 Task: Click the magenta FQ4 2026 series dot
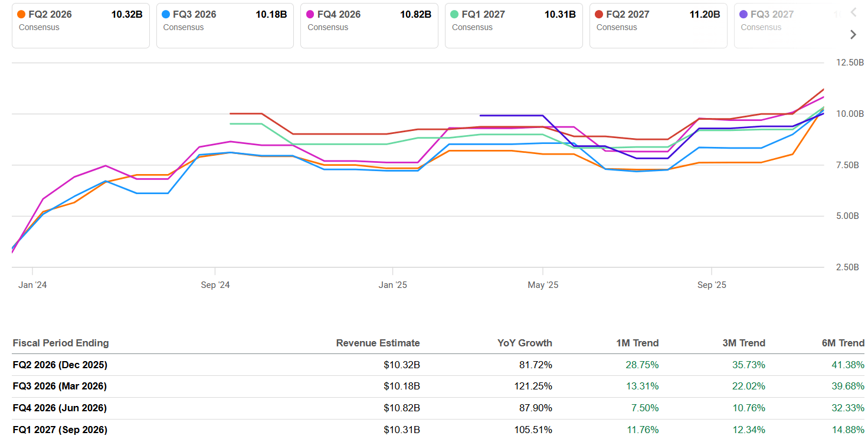(309, 13)
